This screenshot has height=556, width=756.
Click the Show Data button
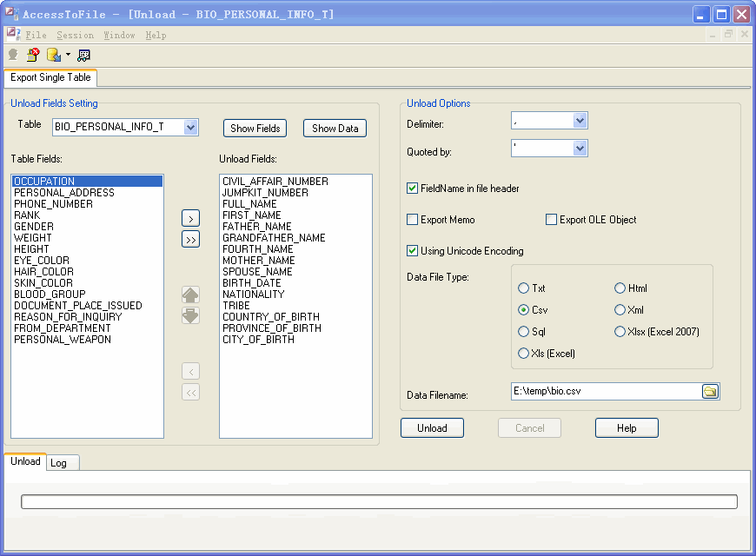pyautogui.click(x=335, y=129)
